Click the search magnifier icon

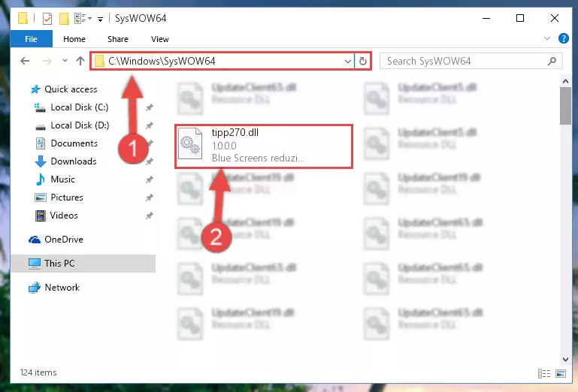pyautogui.click(x=552, y=61)
